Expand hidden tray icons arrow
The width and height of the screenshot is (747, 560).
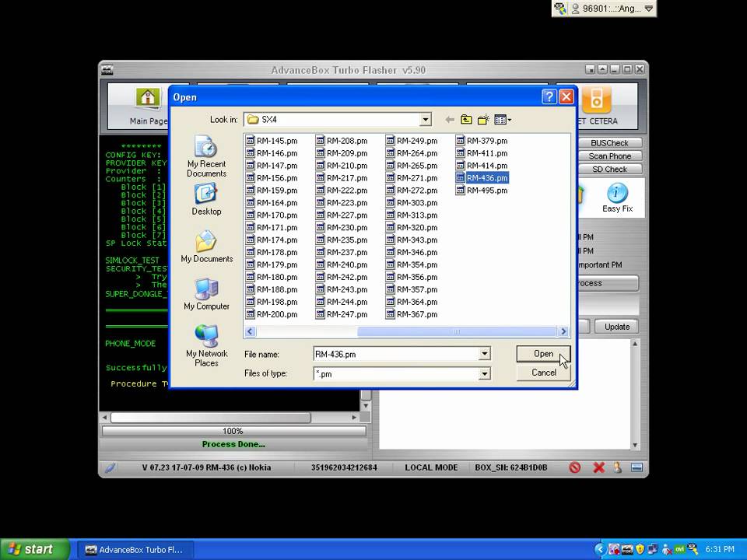(600, 550)
